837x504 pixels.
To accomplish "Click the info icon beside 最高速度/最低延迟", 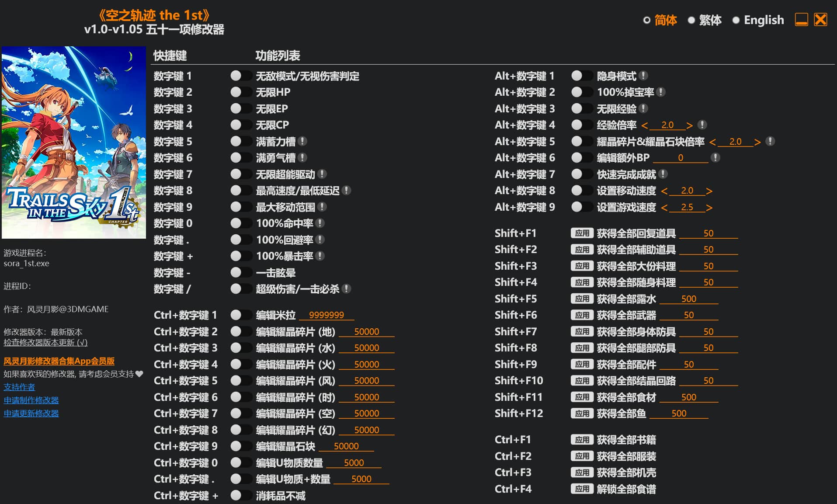I will 347,190.
